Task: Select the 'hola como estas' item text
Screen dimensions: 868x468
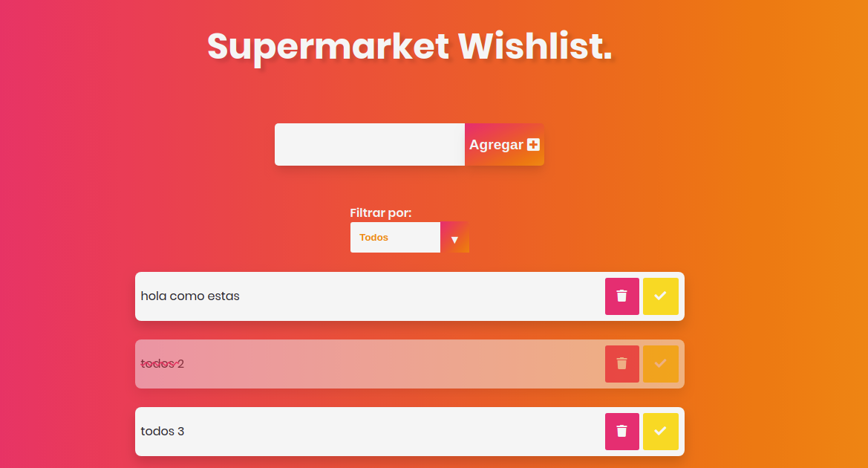Action: click(x=190, y=296)
